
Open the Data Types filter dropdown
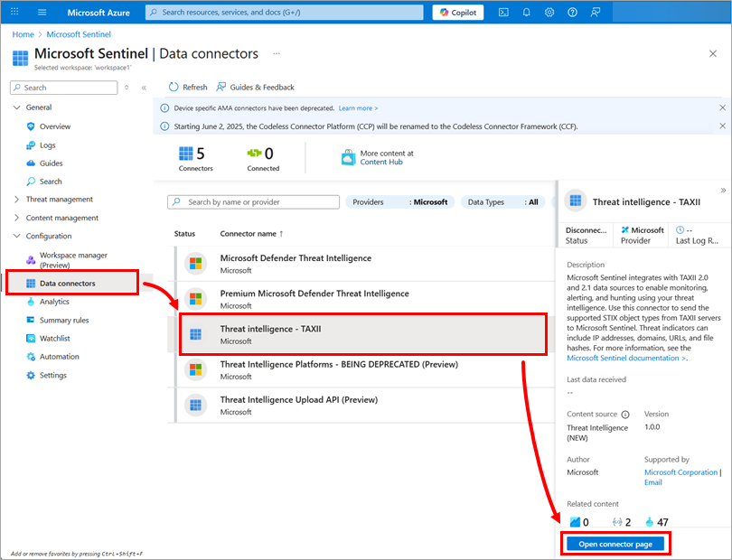[502, 202]
